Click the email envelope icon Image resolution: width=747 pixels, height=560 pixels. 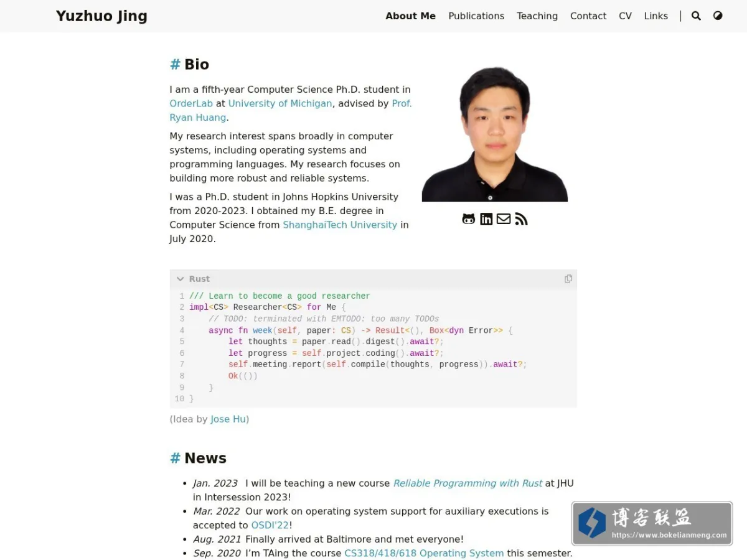(x=504, y=219)
